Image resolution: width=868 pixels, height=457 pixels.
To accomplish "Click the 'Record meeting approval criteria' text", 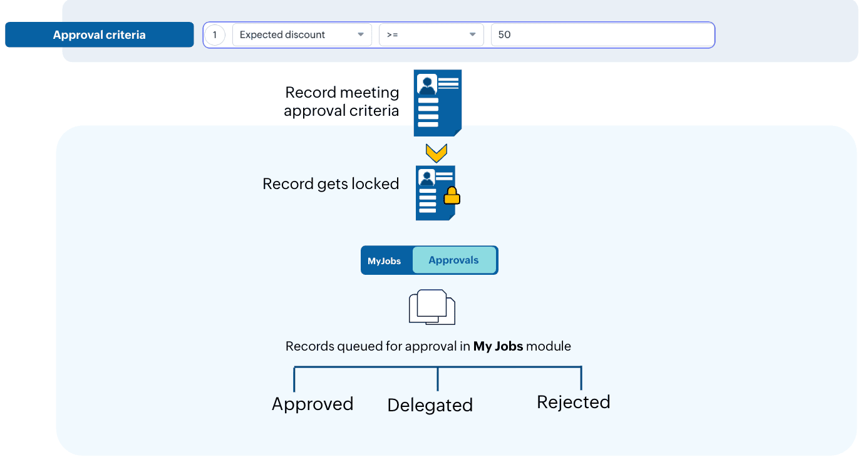I will click(342, 101).
